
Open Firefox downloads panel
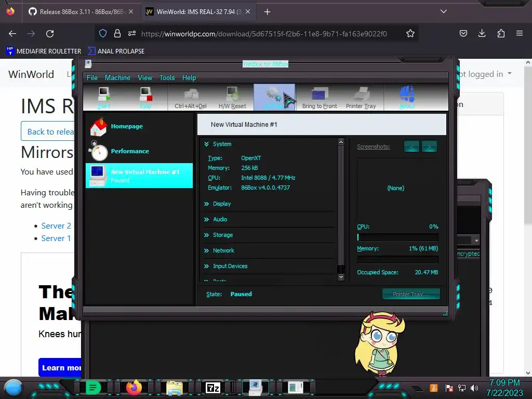point(482,33)
